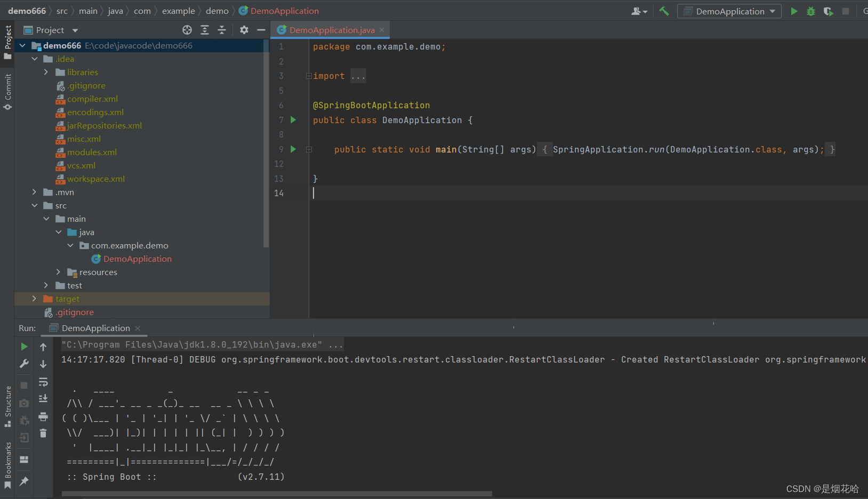Click the demo666 breadcrumb

click(x=27, y=11)
